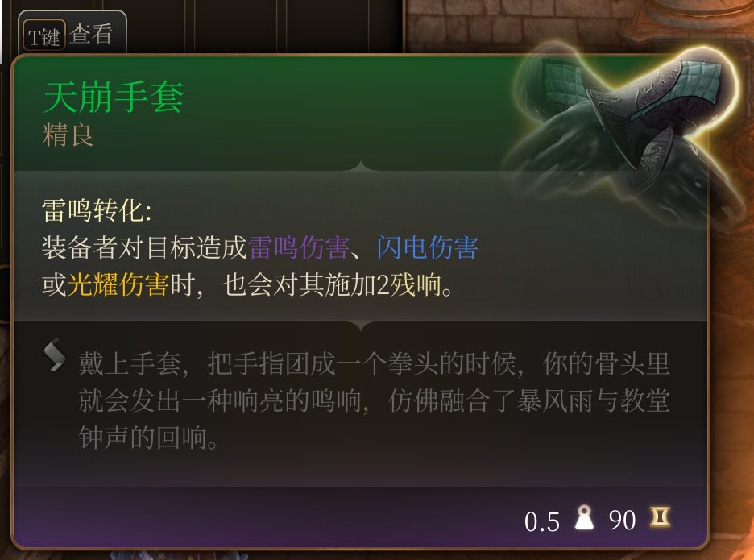Click the notch divider below the header
The height and width of the screenshot is (560, 754).
pos(361,167)
